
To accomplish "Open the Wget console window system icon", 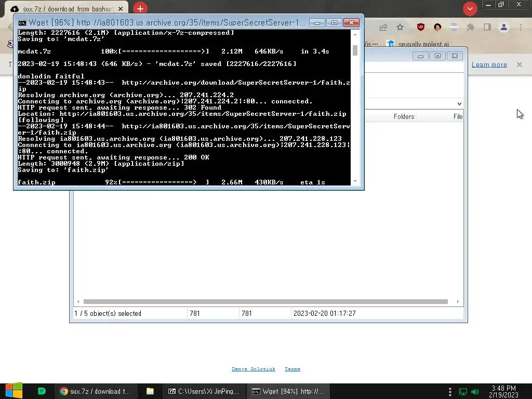I will pyautogui.click(x=22, y=23).
